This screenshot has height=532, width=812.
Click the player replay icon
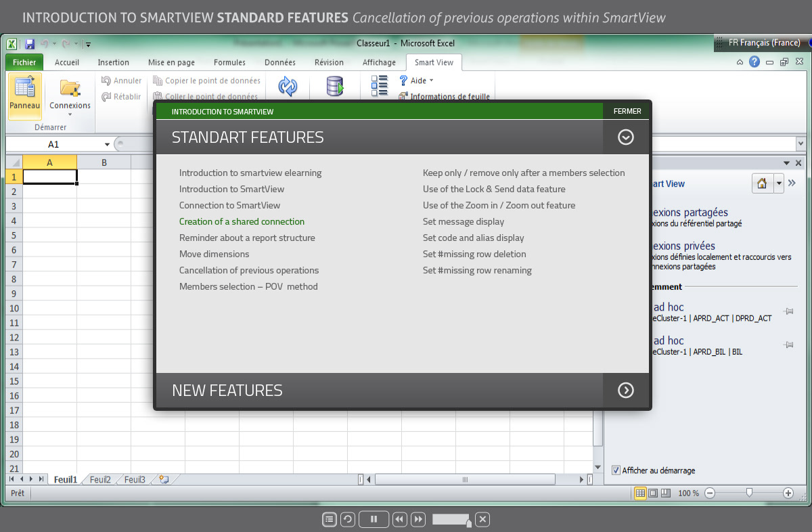(347, 519)
